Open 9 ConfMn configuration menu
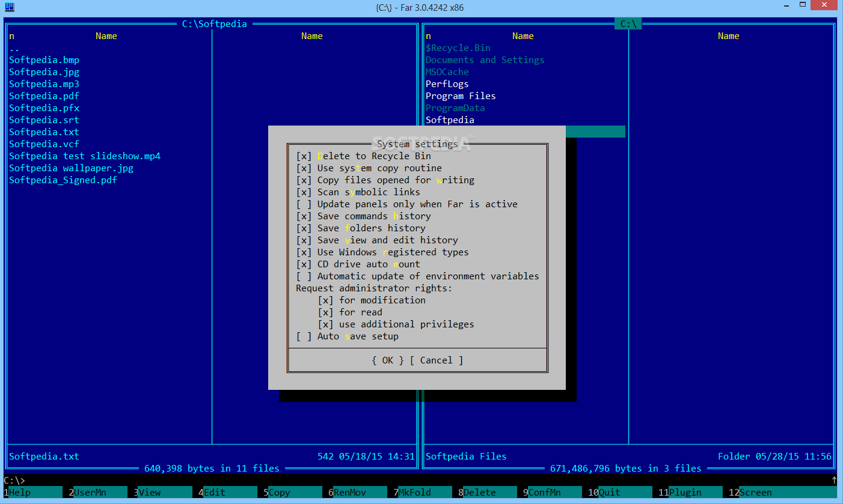 pos(553,493)
